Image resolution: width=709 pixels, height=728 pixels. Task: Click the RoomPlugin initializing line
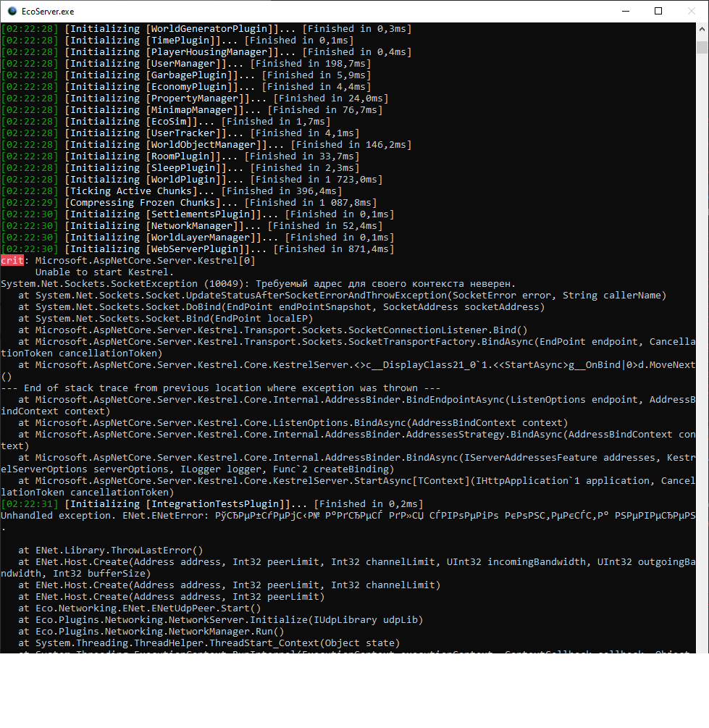[180, 156]
